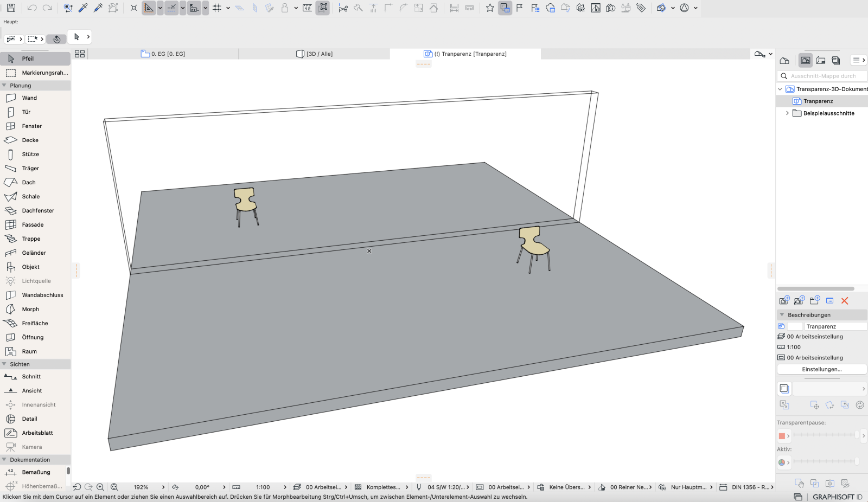Expand the Beispielausschnitte folder
The image size is (868, 502).
pos(787,113)
